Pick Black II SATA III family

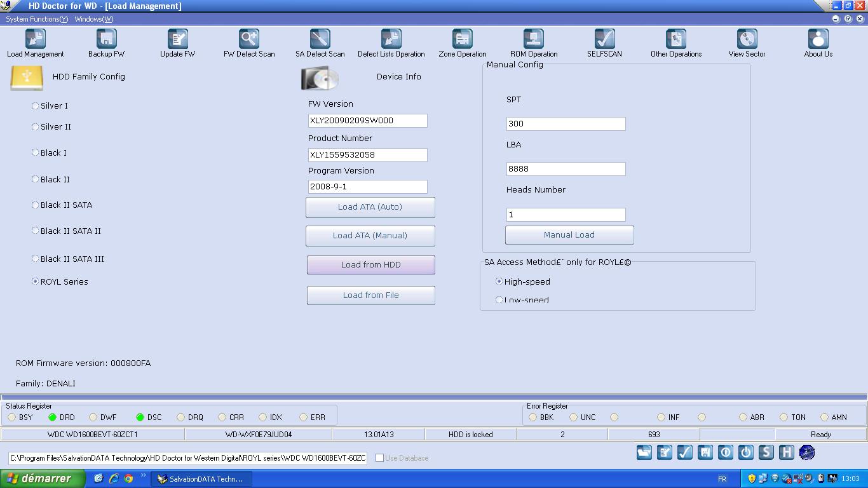point(36,259)
